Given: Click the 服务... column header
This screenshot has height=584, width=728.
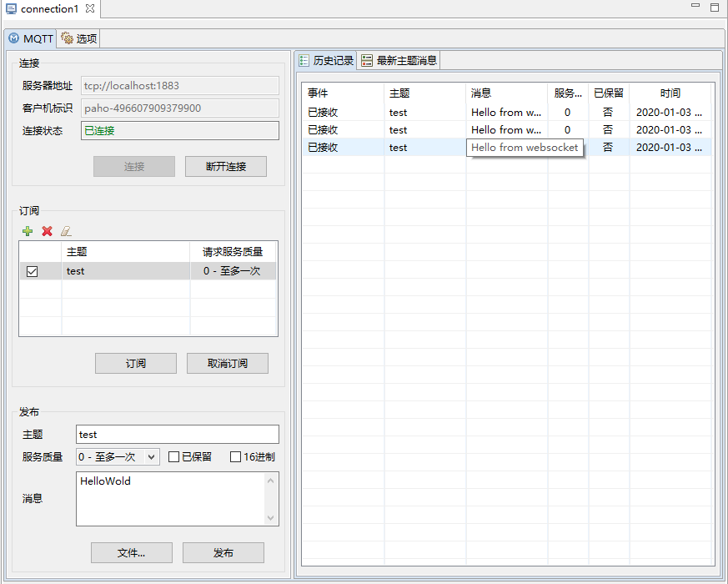Looking at the screenshot, I should click(568, 93).
